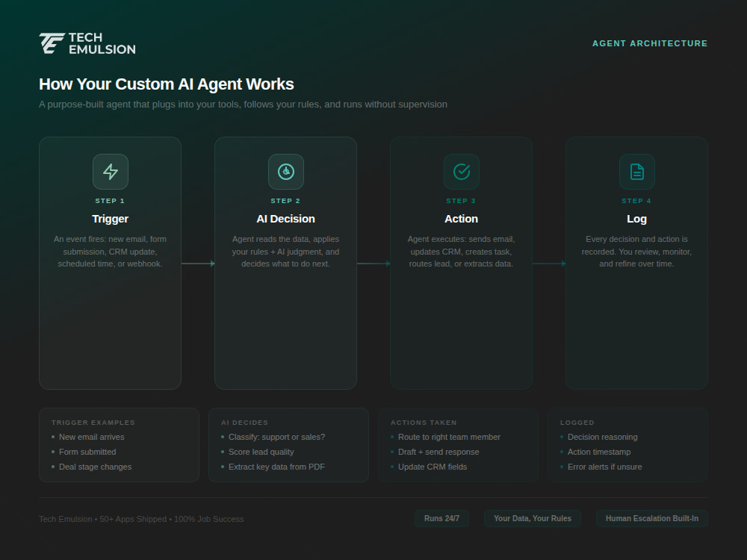747x560 pixels.
Task: Click the AI Decision description paragraph
Action: click(x=286, y=252)
